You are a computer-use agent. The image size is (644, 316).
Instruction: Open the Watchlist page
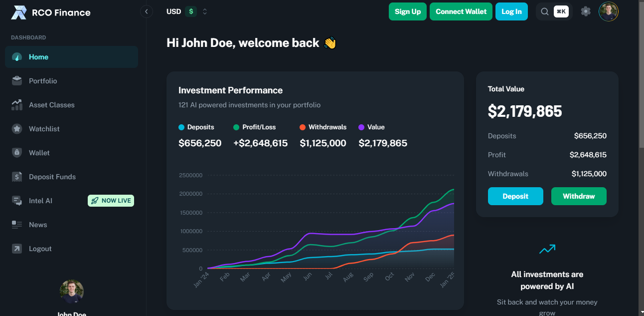pos(44,128)
